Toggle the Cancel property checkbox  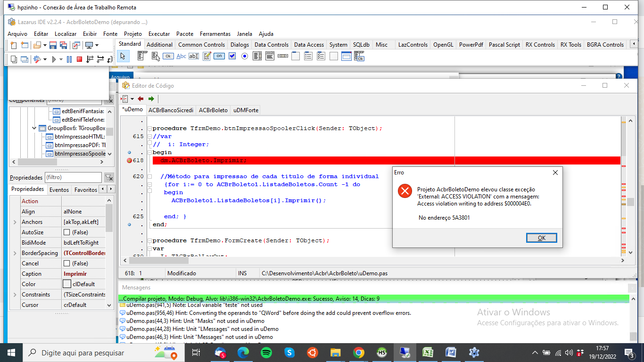coord(67,263)
